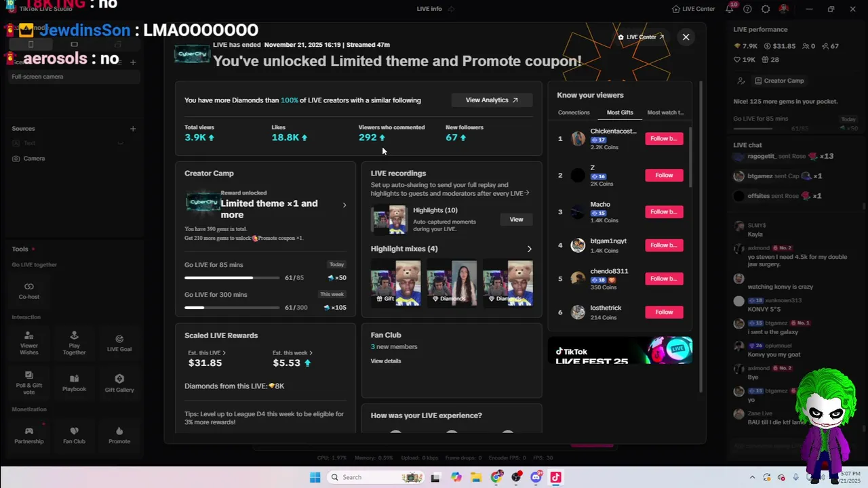Viewport: 868px width, 488px height.
Task: Expand the Limited theme reward chevron
Action: (x=344, y=205)
